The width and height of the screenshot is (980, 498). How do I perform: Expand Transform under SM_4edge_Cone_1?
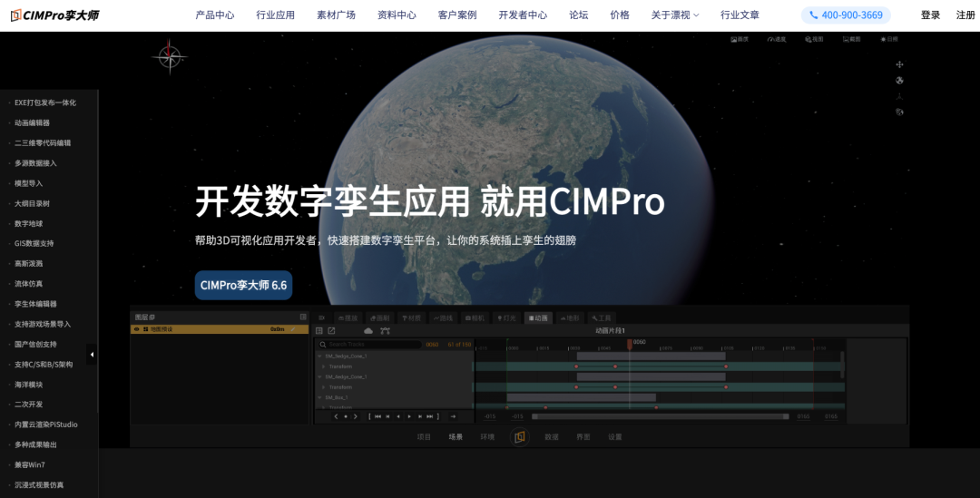[x=324, y=387]
